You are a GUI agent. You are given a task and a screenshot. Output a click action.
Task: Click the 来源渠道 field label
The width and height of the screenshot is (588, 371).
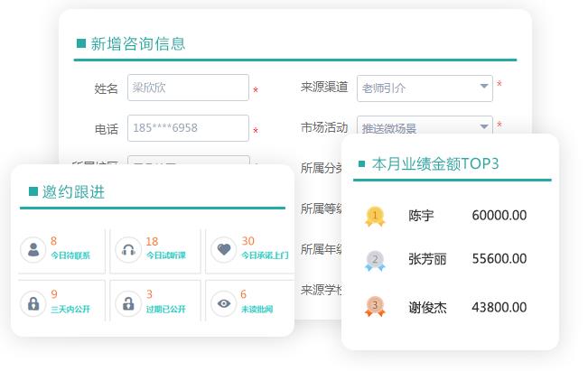tap(324, 87)
